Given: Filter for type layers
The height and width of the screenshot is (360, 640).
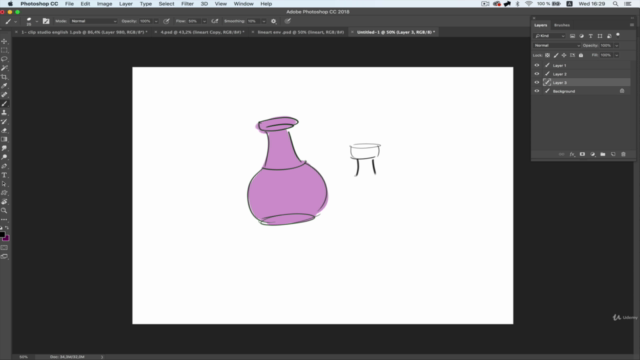Looking at the screenshot, I should pyautogui.click(x=591, y=36).
